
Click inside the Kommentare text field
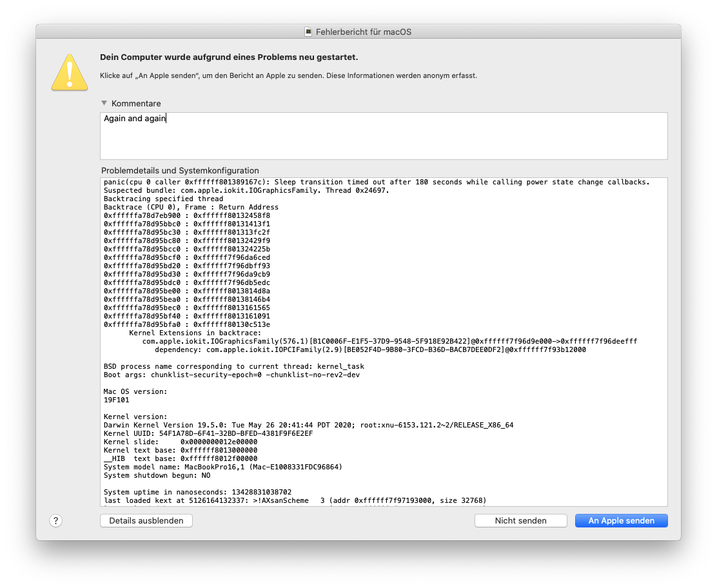[x=384, y=136]
